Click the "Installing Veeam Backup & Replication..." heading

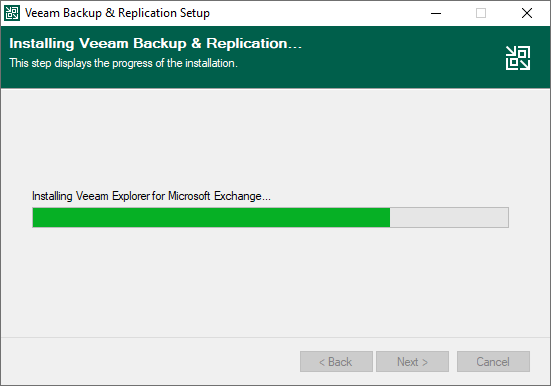tap(155, 43)
